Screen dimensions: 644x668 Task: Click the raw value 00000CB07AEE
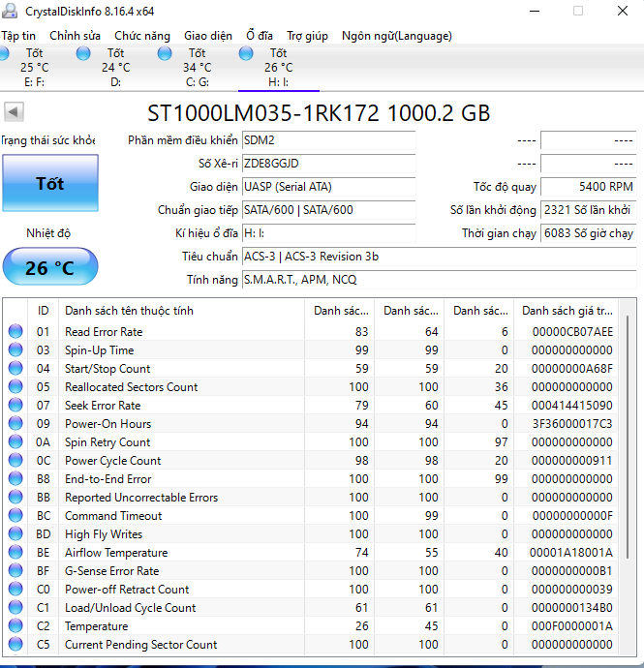tap(572, 331)
